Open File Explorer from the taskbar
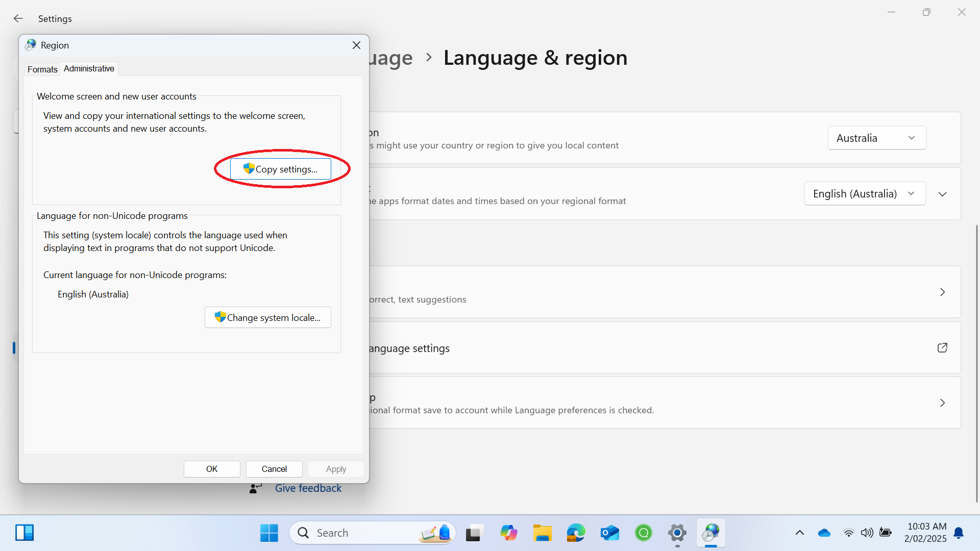This screenshot has width=980, height=551. 542,533
